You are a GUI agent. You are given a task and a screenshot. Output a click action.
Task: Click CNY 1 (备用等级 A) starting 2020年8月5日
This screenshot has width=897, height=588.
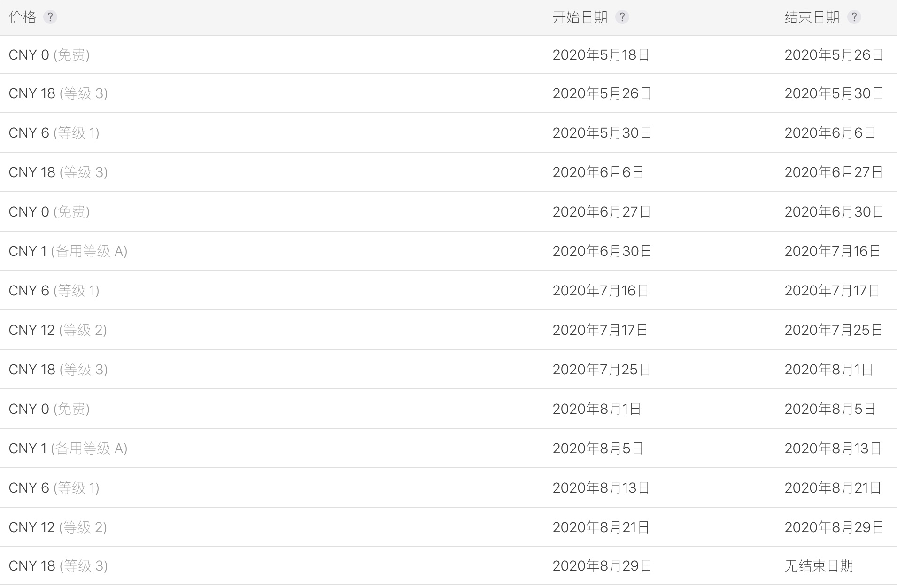(x=68, y=449)
